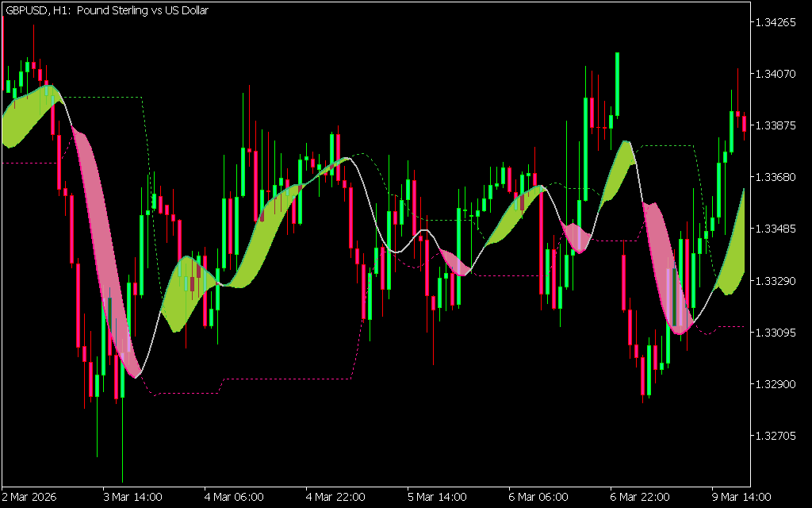812x508 pixels.
Task: Click the 4 Mar 06:00 time label
Action: pyautogui.click(x=235, y=497)
